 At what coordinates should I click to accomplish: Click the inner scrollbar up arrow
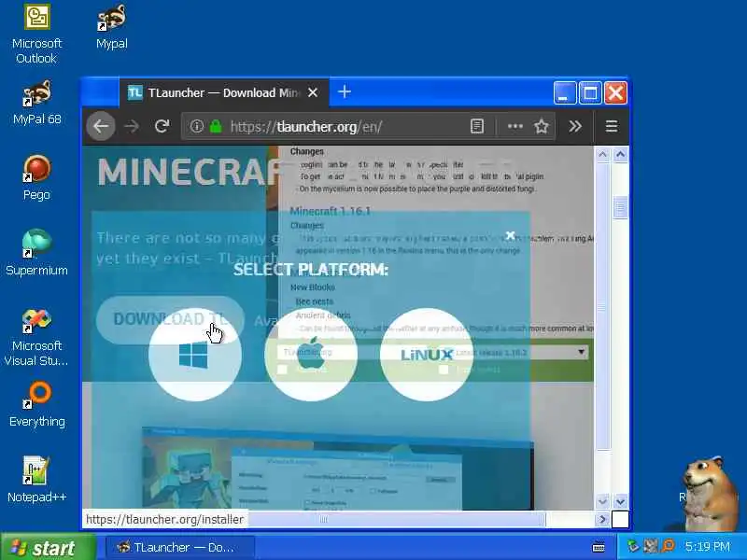click(602, 154)
